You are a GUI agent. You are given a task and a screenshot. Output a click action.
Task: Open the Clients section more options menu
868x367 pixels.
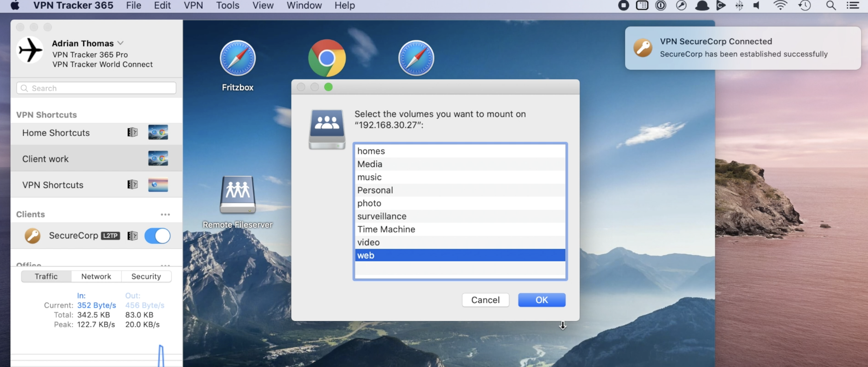[165, 214]
